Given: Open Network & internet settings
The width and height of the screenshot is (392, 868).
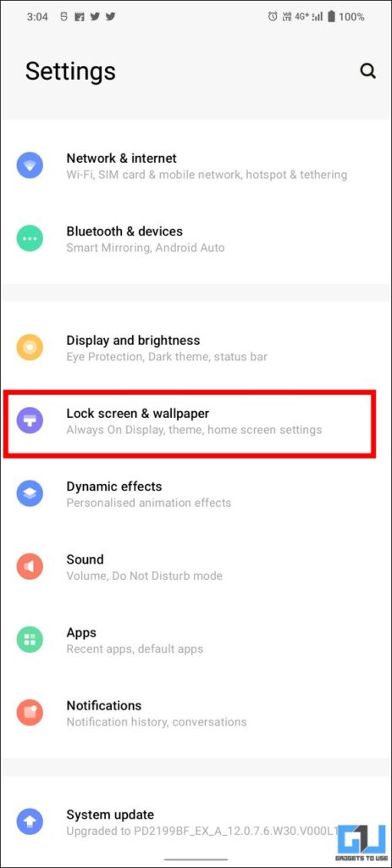Looking at the screenshot, I should pyautogui.click(x=196, y=165).
